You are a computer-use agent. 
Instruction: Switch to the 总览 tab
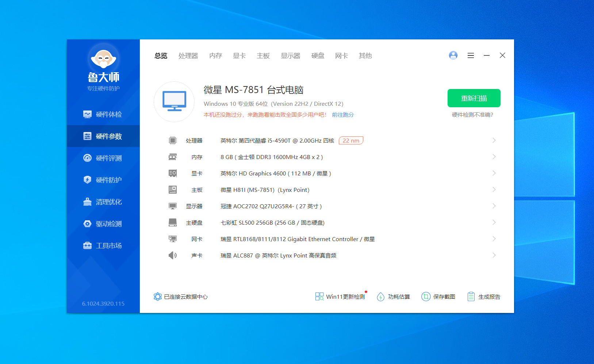(x=161, y=55)
